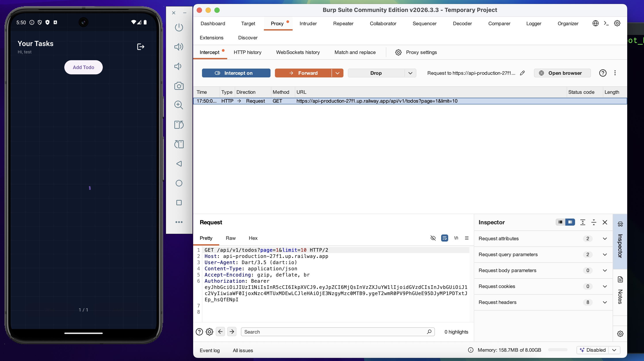The width and height of the screenshot is (644, 361).
Task: Click the emulator rotate left icon
Action: 179,125
